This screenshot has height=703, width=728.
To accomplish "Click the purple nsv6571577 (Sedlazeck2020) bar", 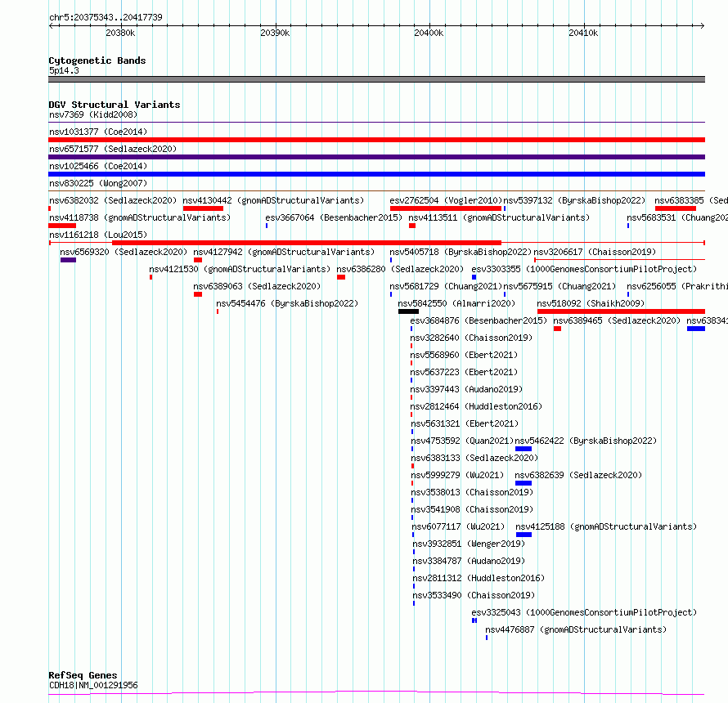I will pyautogui.click(x=376, y=157).
